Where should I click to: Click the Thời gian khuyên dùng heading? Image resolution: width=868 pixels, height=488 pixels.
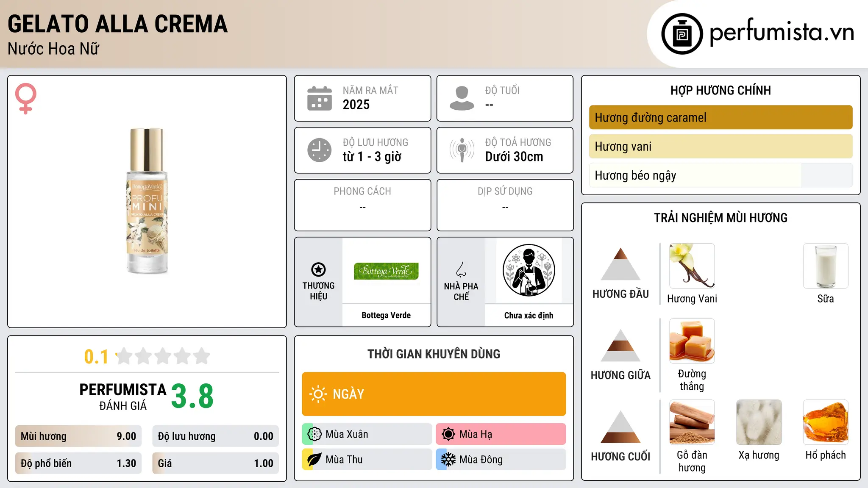point(434,354)
